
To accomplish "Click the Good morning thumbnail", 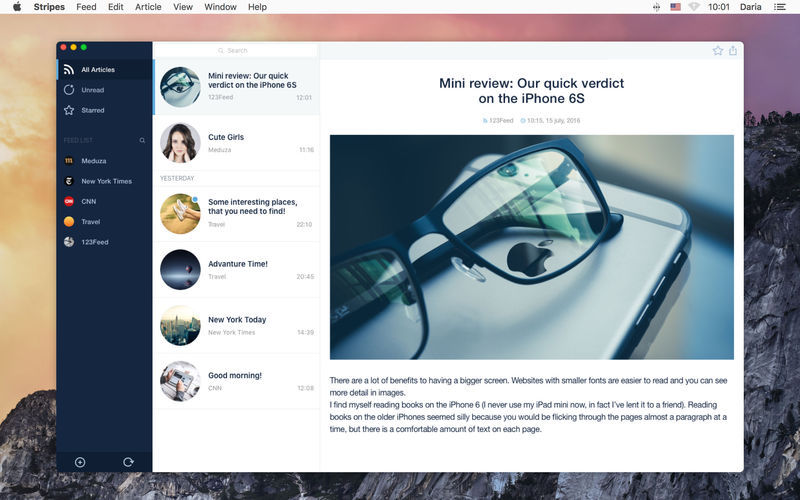I will point(180,381).
